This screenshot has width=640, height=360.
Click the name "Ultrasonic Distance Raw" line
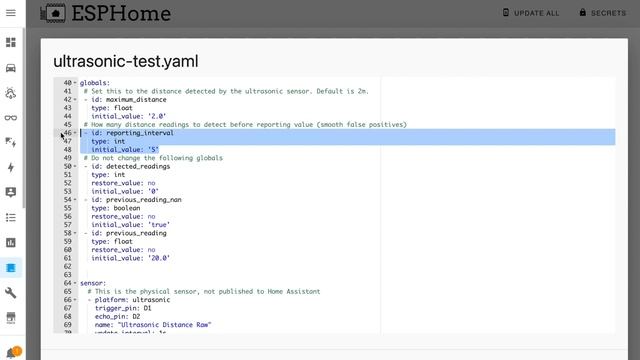pos(153,325)
